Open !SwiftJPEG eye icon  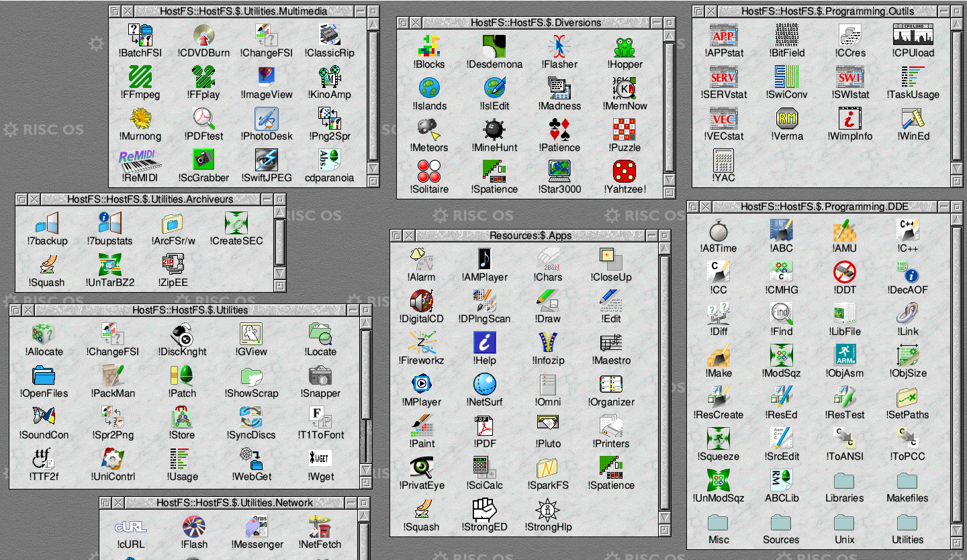267,160
